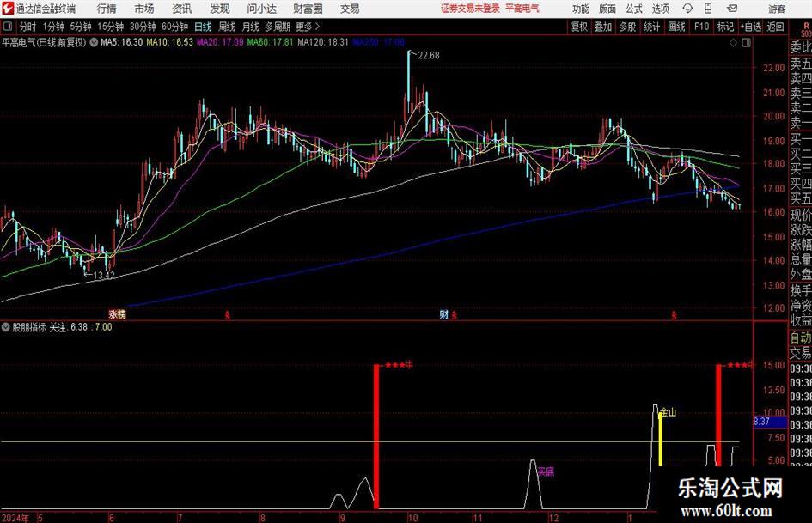Screen dimensions: 812x523
Task: Click the MA20: 17.09 label
Action: click(x=220, y=42)
